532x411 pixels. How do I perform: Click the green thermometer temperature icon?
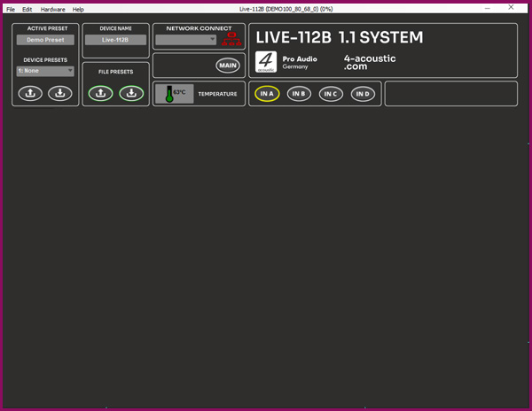click(169, 94)
